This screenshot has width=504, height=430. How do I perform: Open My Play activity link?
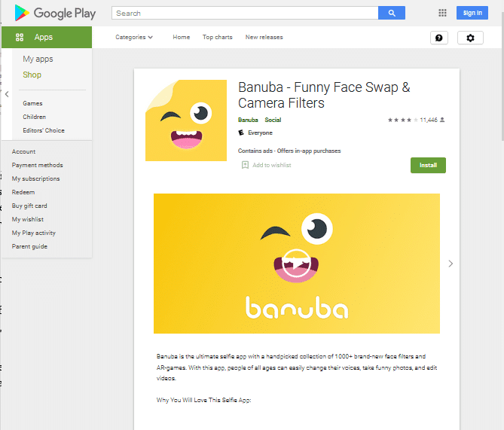tap(34, 233)
